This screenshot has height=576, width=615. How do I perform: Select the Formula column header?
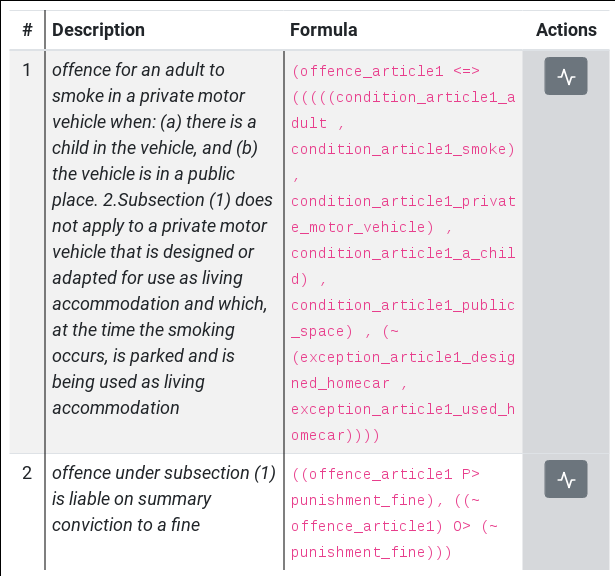(324, 30)
